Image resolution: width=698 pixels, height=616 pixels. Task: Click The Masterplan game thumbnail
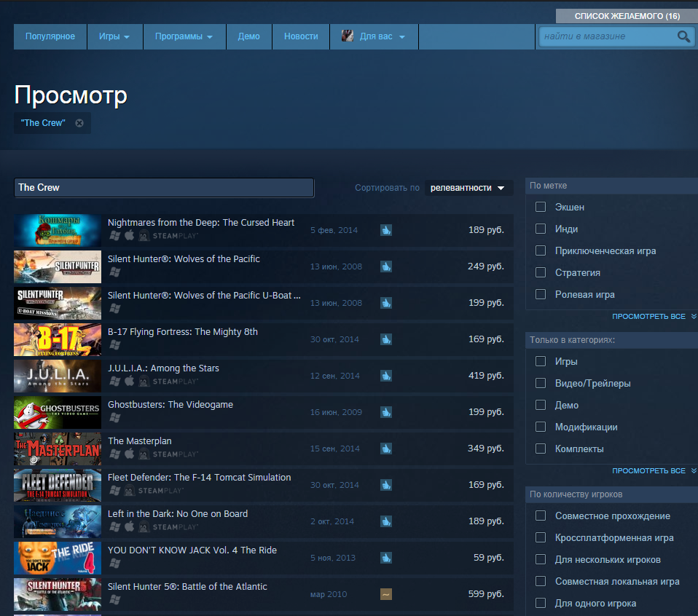58,449
